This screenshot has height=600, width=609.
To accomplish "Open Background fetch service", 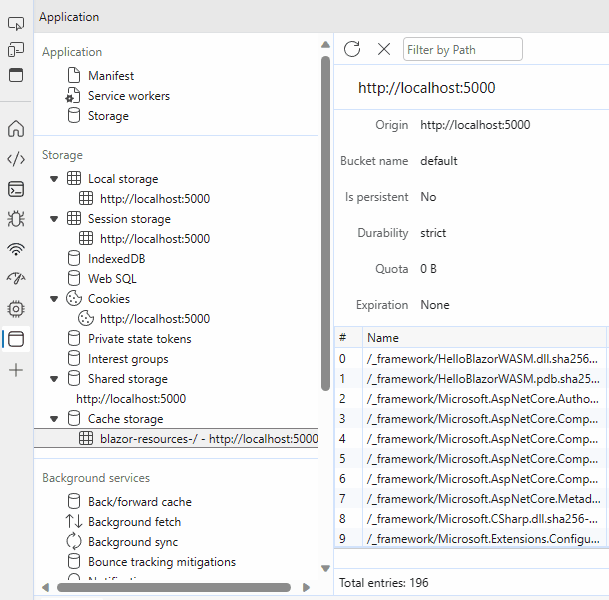I will click(134, 522).
